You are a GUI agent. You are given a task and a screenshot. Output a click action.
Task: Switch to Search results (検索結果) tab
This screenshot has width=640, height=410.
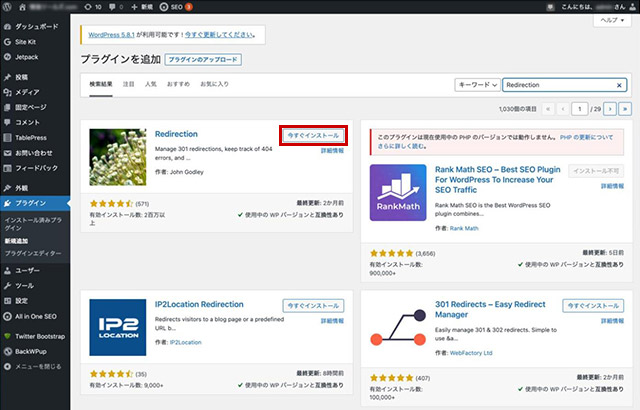pos(101,84)
